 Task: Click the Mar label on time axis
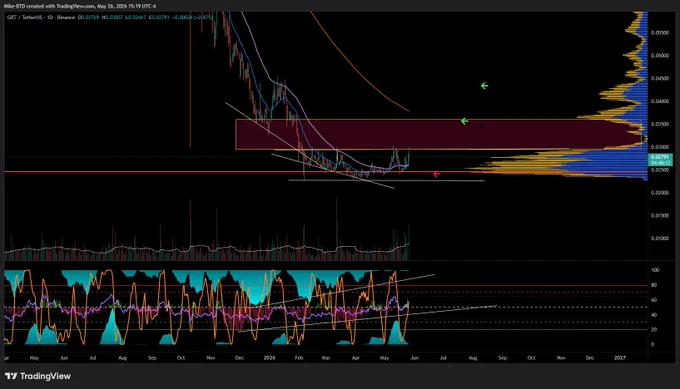(x=326, y=358)
